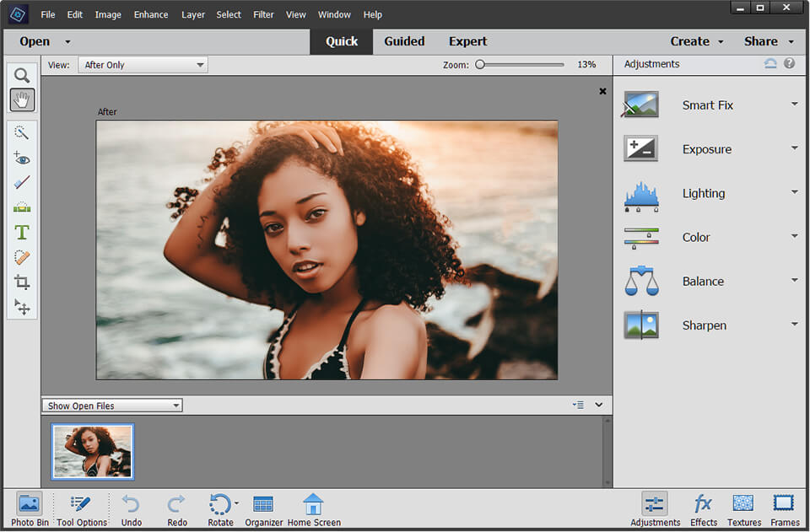Select the Crop tool
This screenshot has width=810, height=532.
[x=22, y=282]
